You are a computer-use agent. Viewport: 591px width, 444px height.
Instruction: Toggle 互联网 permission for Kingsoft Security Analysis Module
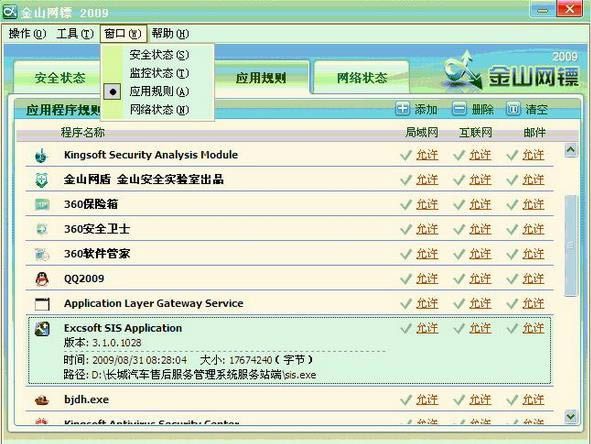480,155
